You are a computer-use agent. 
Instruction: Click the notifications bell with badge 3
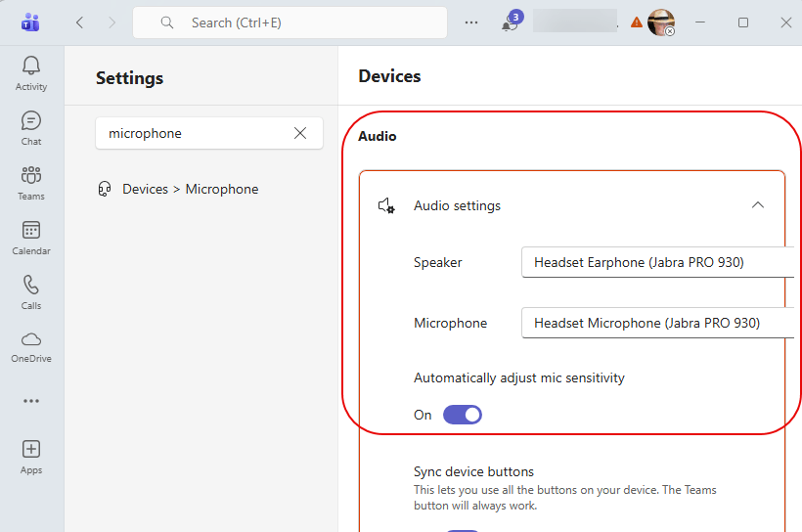[510, 22]
